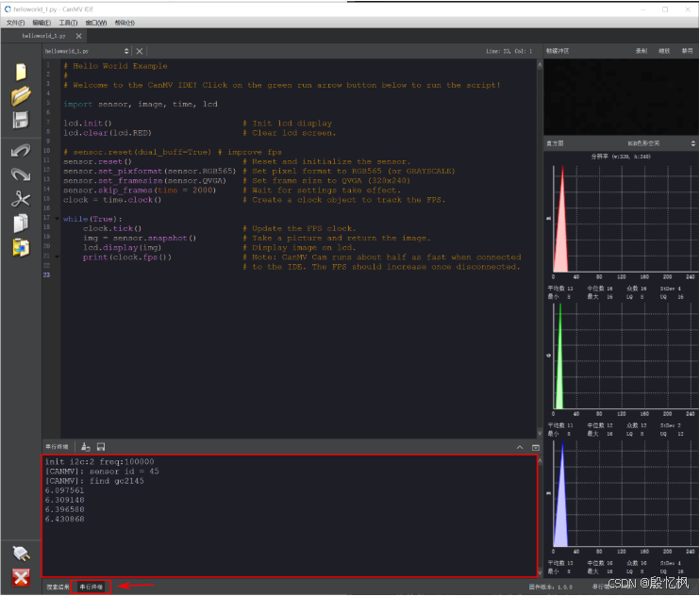Click the 'lcd.clear(lcd.RED)' code line
The image size is (700, 596).
(108, 133)
